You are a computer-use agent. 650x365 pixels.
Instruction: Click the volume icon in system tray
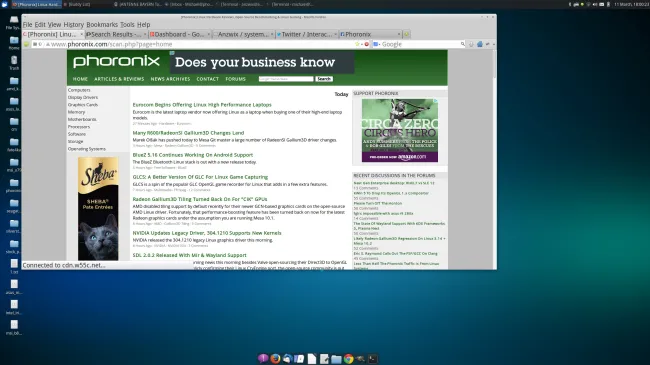tap(595, 4)
